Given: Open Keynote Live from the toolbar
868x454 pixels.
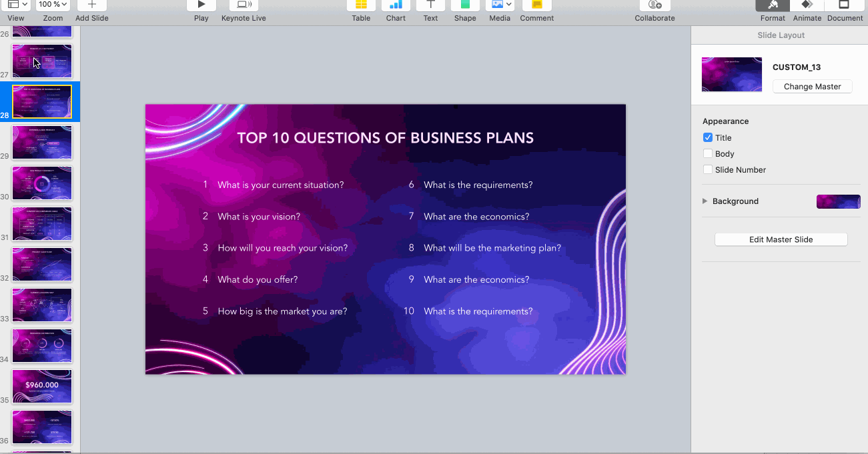Looking at the screenshot, I should tap(244, 5).
